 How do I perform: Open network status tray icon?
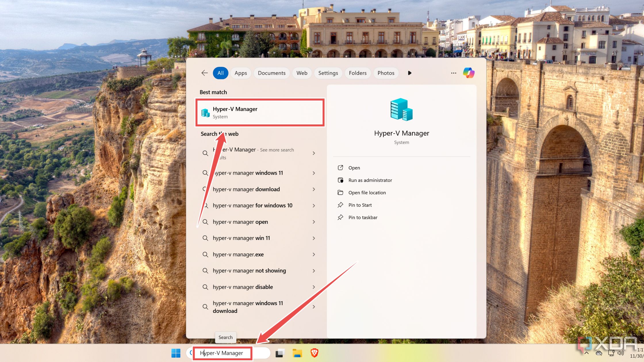click(x=611, y=353)
